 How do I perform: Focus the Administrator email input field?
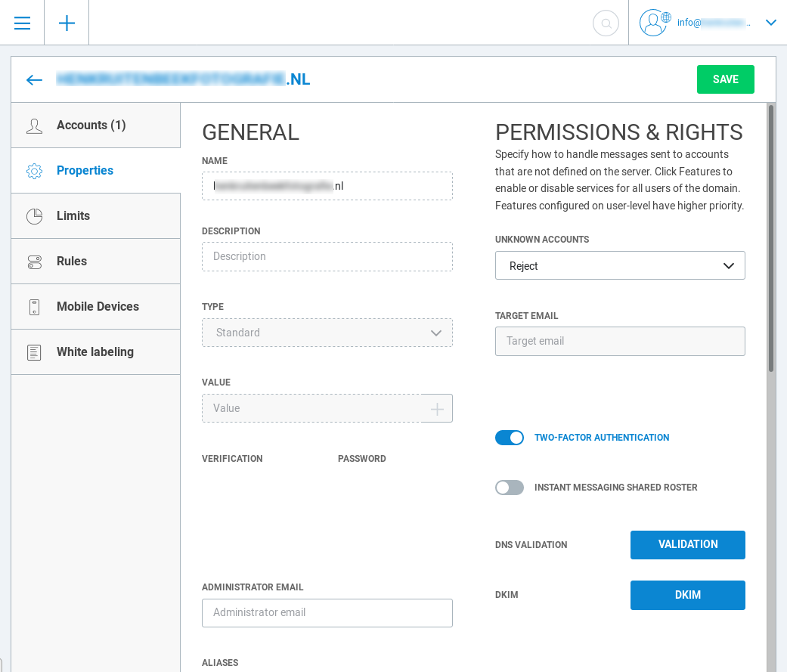point(327,613)
